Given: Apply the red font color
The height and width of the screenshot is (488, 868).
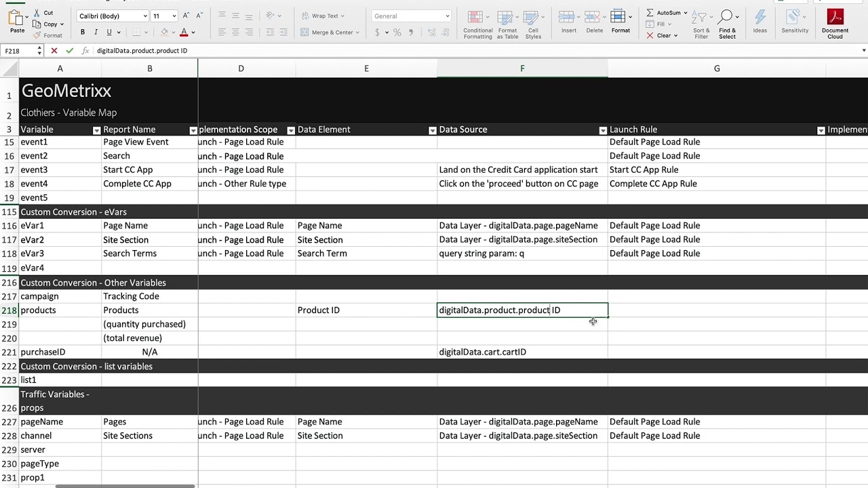Looking at the screenshot, I should point(184,32).
